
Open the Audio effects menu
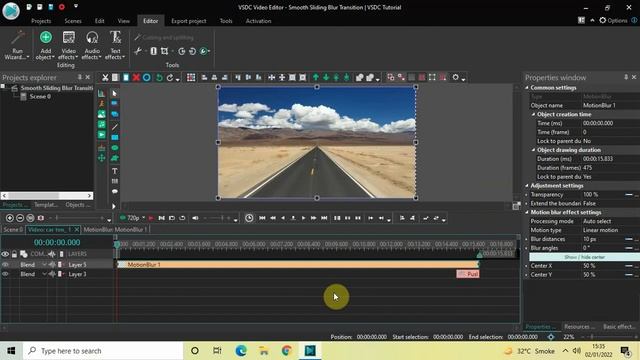[92, 45]
